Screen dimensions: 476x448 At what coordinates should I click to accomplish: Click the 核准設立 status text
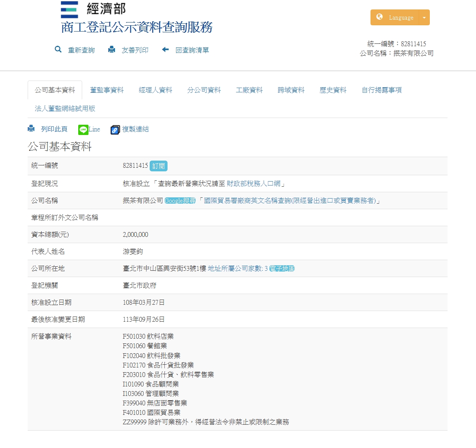[136, 184]
